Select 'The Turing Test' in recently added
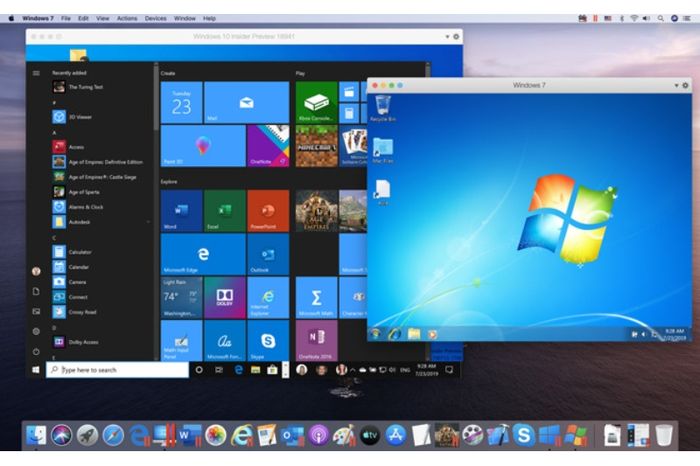700x466 pixels. (x=101, y=87)
